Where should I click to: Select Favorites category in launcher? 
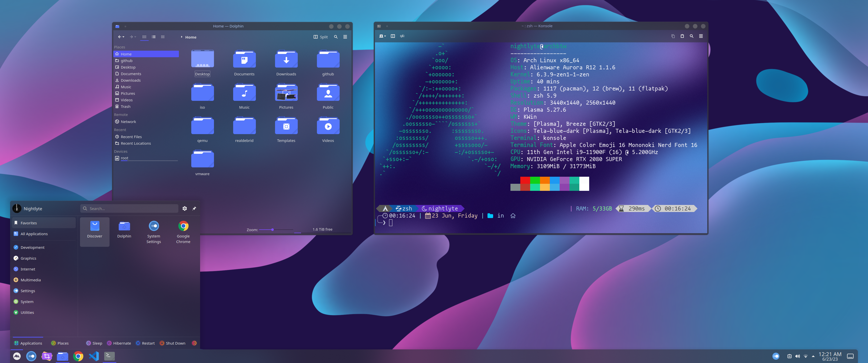(x=44, y=223)
